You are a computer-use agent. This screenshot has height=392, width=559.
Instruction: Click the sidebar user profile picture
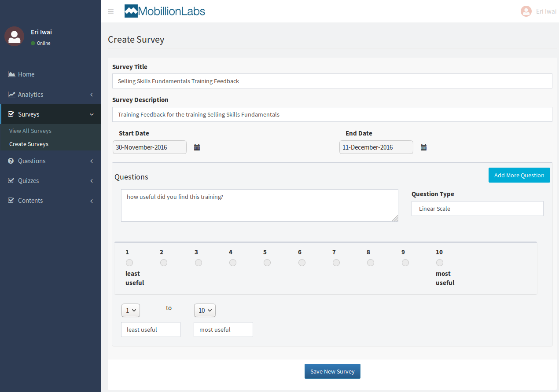pos(14,36)
